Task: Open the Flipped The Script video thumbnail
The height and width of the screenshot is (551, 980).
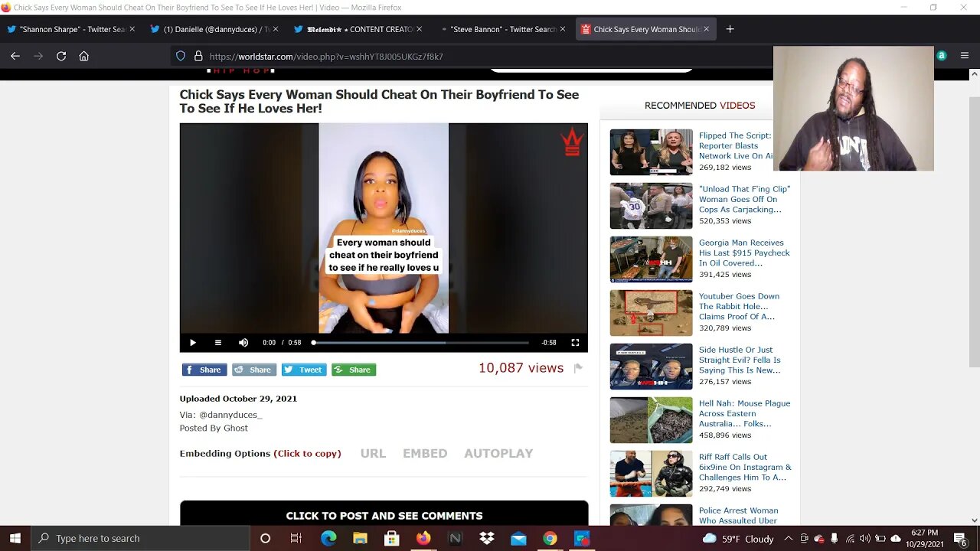Action: 651,152
